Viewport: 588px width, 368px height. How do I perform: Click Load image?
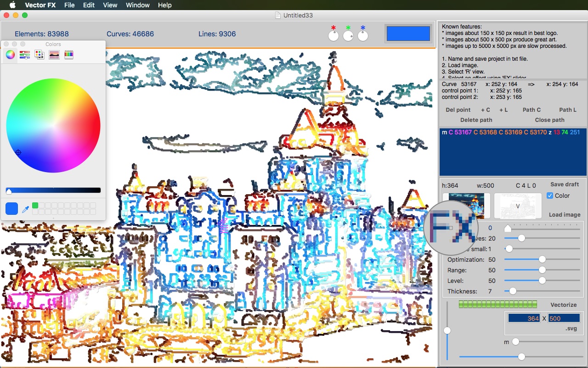click(x=565, y=214)
